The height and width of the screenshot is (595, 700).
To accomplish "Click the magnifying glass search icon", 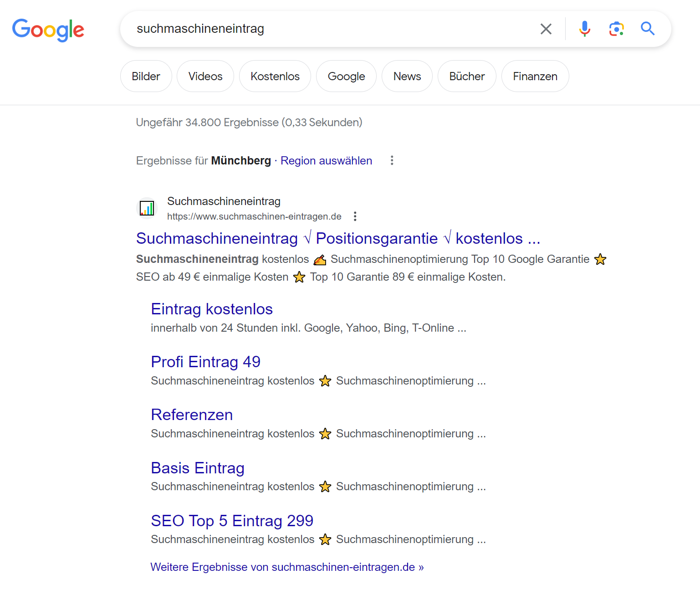I will click(648, 29).
